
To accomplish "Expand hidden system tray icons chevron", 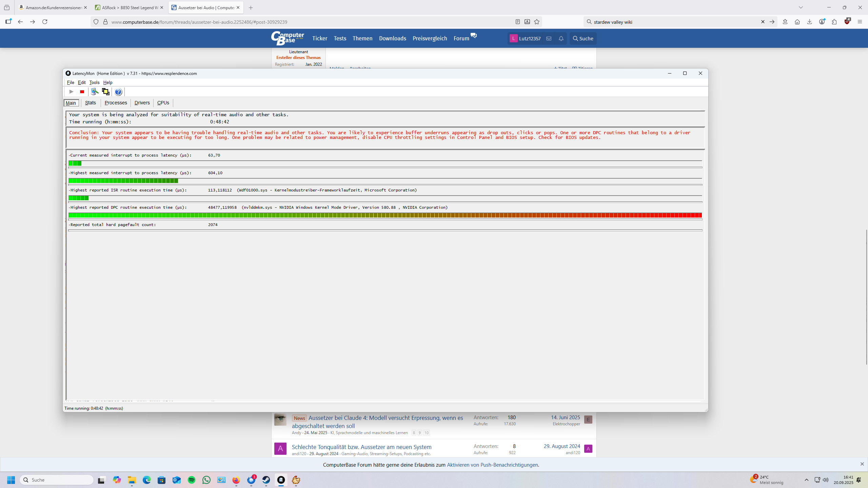I will click(x=807, y=480).
